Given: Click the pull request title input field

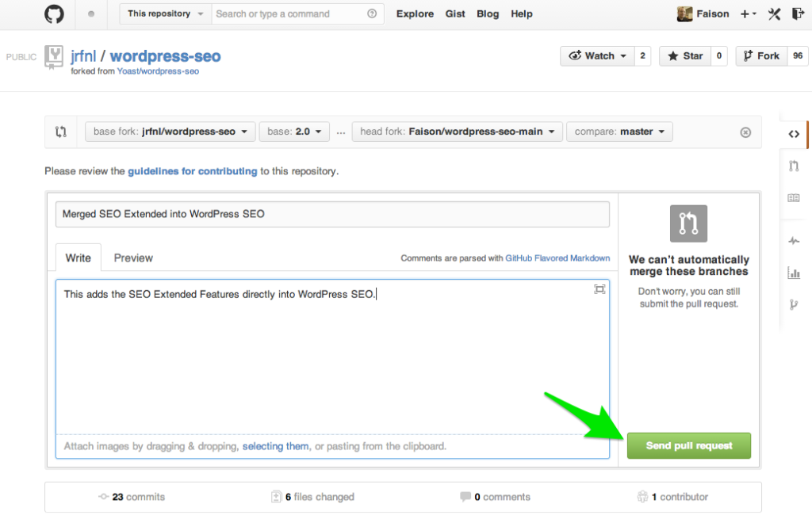Looking at the screenshot, I should click(332, 214).
